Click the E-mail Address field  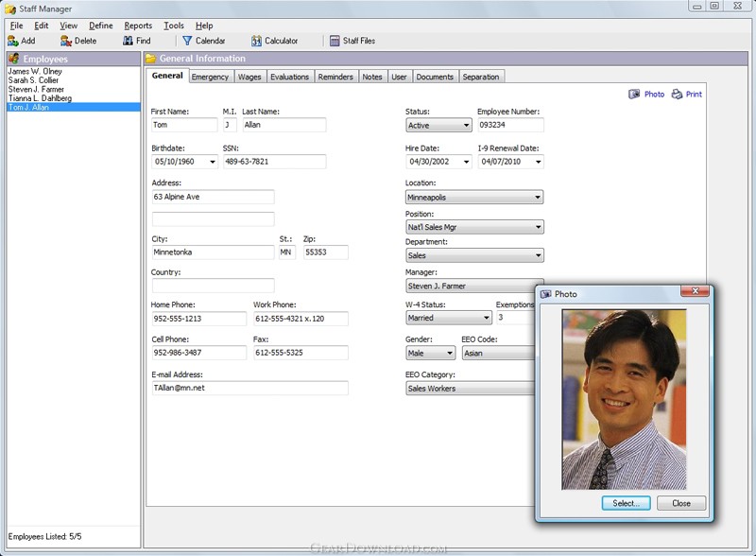coord(249,389)
